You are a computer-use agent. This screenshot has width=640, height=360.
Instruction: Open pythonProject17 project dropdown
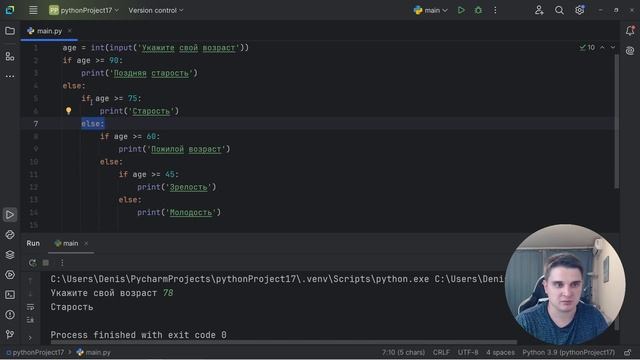click(x=84, y=10)
